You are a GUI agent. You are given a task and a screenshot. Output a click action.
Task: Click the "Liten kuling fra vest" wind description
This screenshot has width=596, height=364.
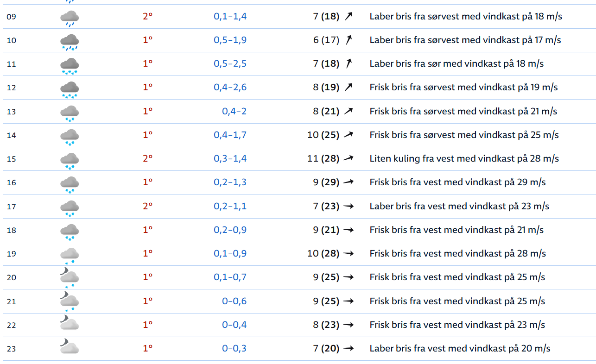(464, 158)
